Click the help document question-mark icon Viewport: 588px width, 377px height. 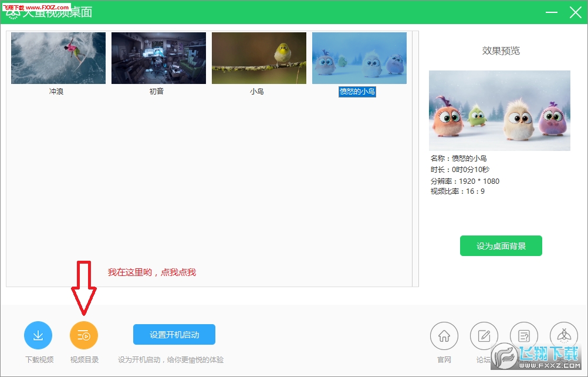point(524,336)
